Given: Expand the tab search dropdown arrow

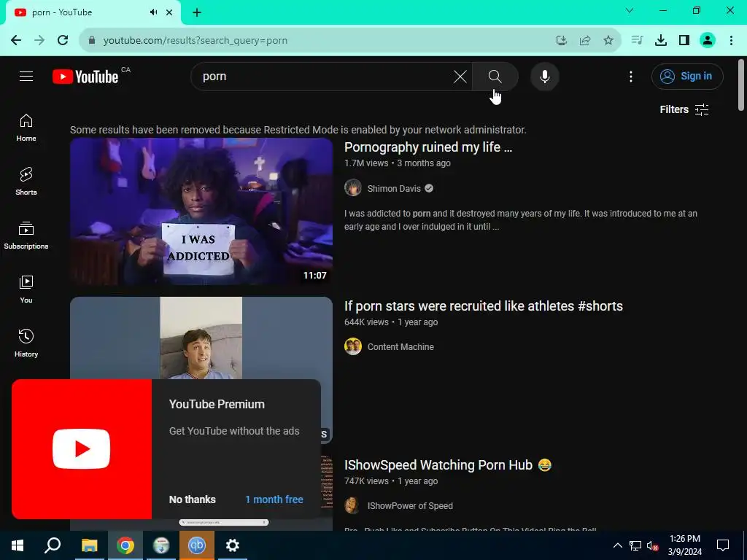Looking at the screenshot, I should [x=630, y=10].
